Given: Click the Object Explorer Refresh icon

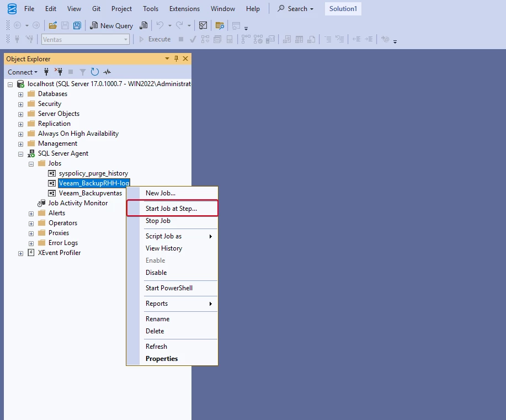Looking at the screenshot, I should click(94, 72).
